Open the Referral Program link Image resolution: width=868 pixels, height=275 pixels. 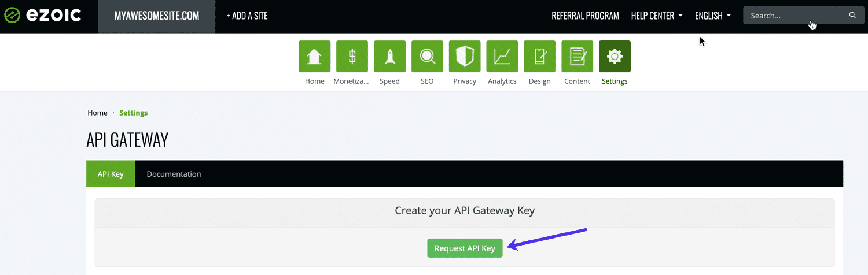[x=585, y=16]
